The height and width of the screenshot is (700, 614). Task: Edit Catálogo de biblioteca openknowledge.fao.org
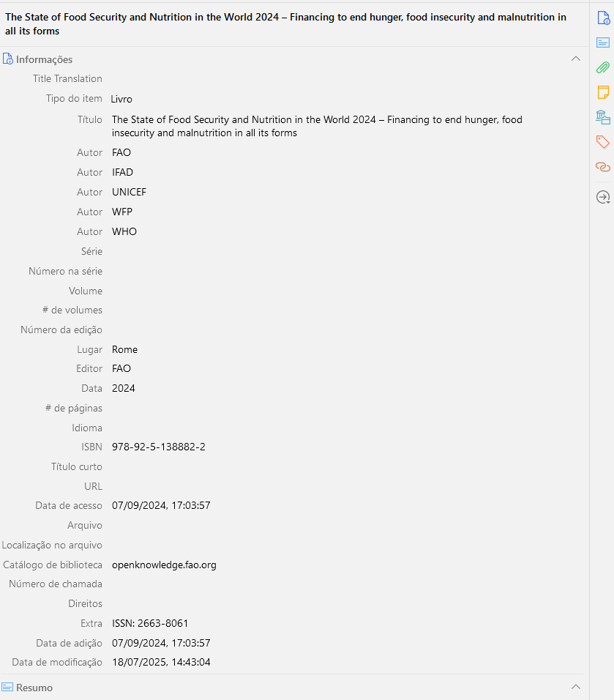(x=164, y=565)
